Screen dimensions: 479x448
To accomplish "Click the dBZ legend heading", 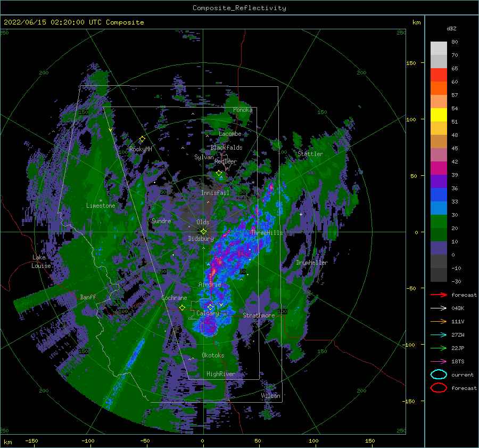I will (451, 28).
